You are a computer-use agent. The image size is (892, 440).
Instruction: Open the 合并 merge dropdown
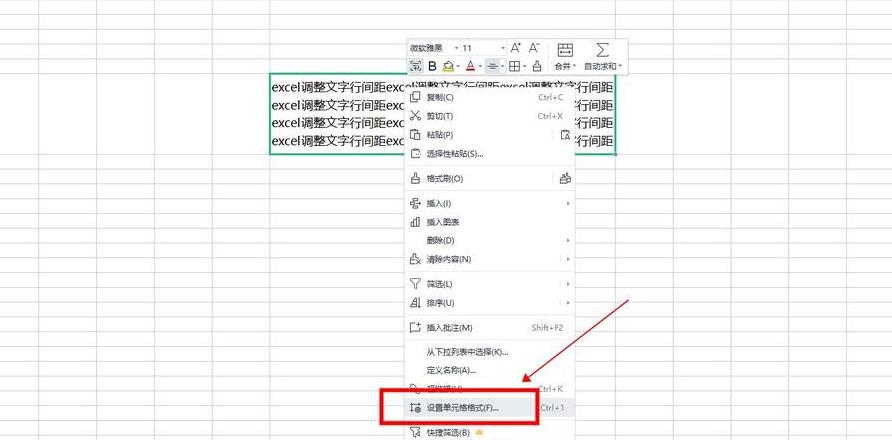point(565,67)
